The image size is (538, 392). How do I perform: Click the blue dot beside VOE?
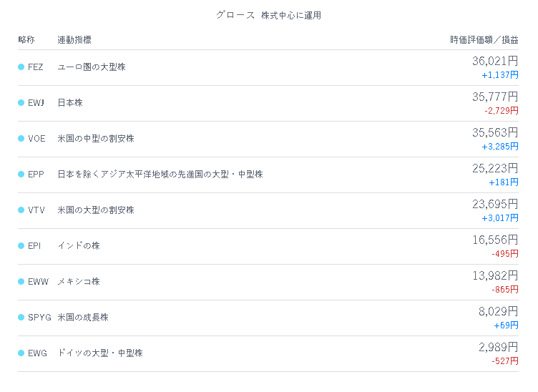(x=21, y=138)
